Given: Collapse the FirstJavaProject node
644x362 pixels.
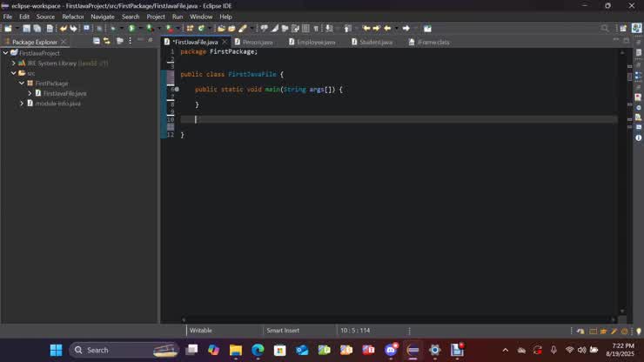Looking at the screenshot, I should (x=6, y=53).
